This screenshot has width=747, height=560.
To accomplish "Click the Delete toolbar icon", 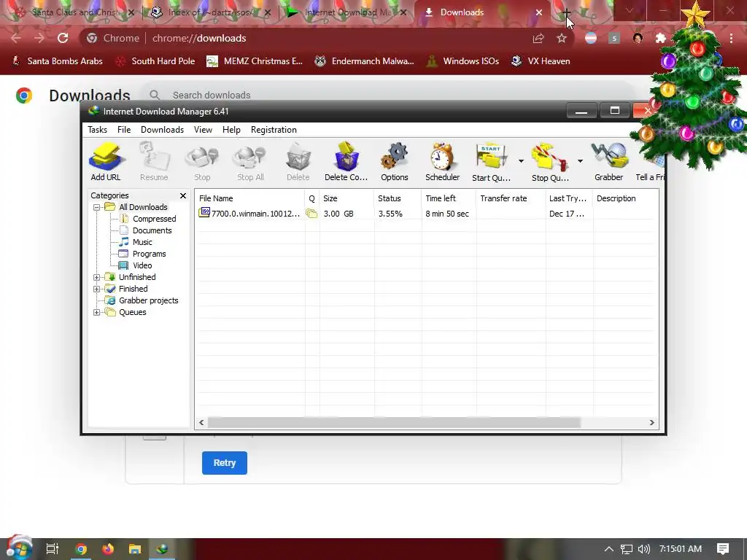I will pyautogui.click(x=298, y=162).
